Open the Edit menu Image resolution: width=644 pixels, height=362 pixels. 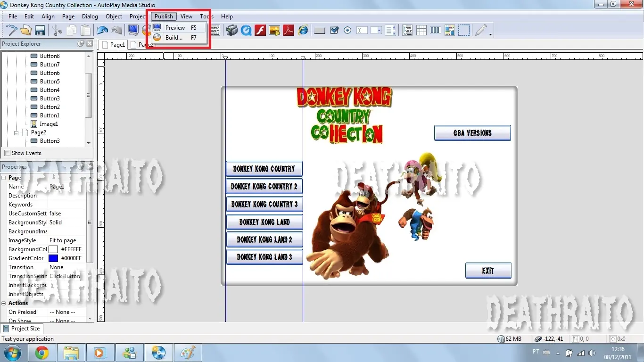29,16
